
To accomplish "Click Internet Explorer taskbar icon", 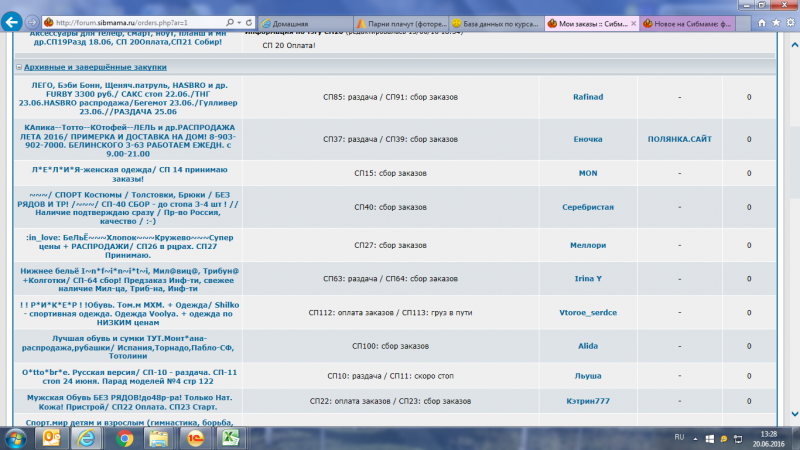I will (86, 438).
